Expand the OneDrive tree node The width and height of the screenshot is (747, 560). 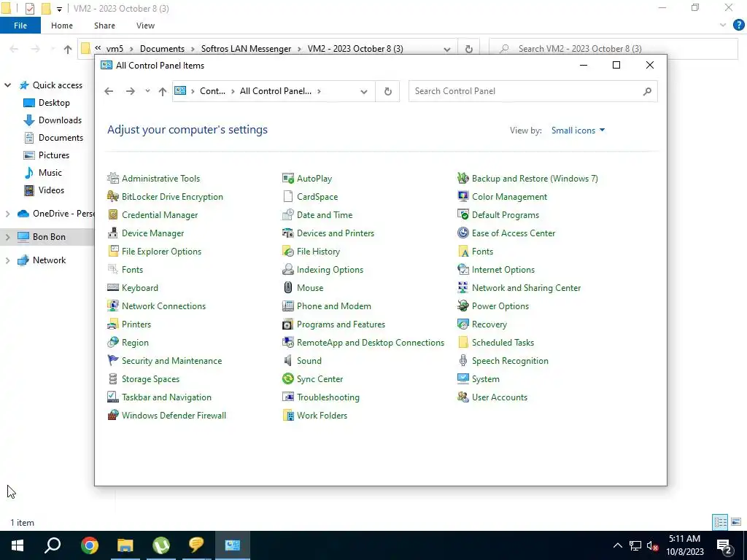click(7, 214)
